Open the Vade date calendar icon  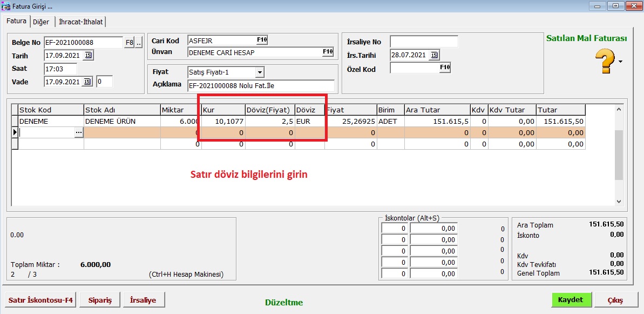[89, 82]
